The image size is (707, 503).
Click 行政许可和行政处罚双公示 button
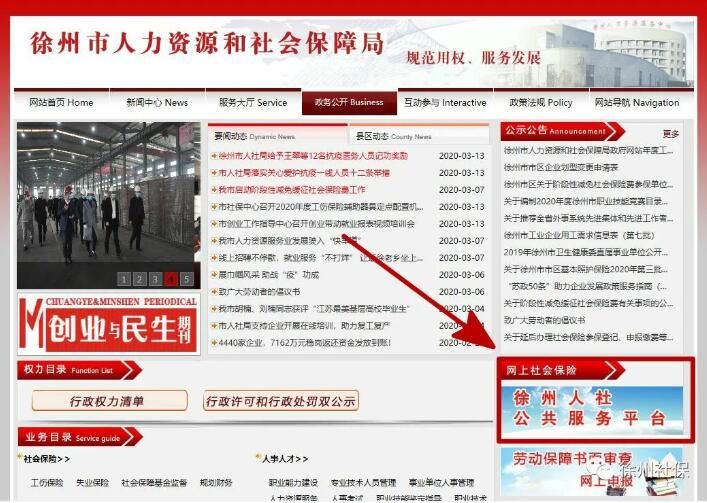pyautogui.click(x=281, y=401)
